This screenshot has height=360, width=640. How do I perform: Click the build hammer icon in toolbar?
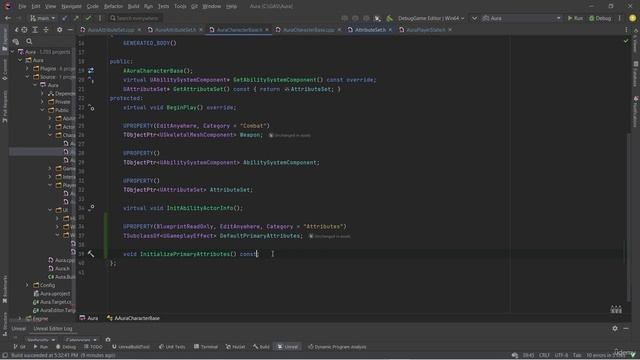(389, 18)
